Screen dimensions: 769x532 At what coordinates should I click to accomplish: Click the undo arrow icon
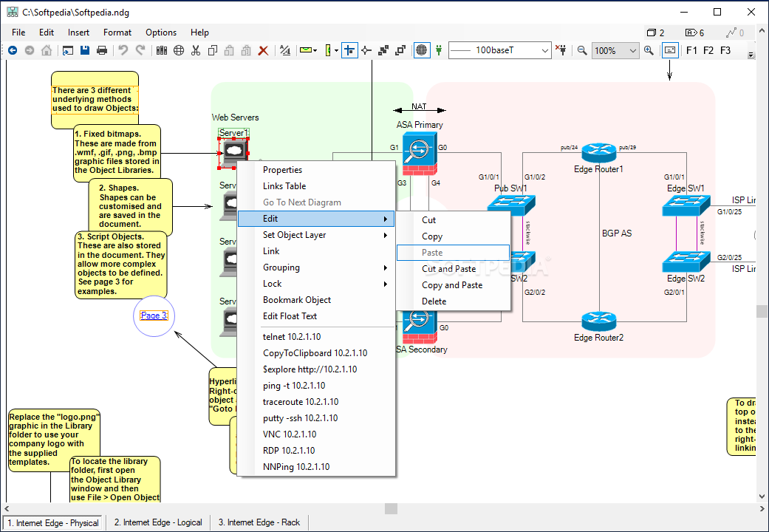(123, 50)
